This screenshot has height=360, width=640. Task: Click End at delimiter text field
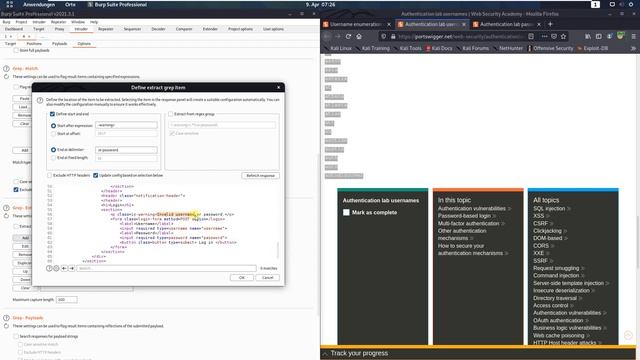click(126, 150)
